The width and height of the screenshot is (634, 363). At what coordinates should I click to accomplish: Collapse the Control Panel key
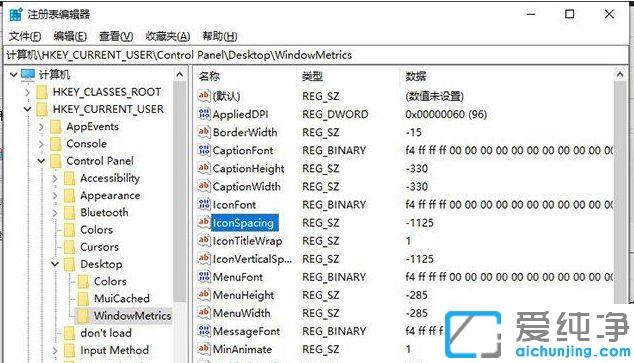click(41, 161)
